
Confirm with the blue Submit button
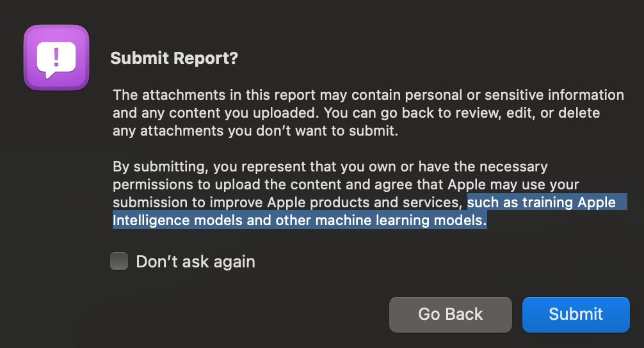click(x=576, y=314)
